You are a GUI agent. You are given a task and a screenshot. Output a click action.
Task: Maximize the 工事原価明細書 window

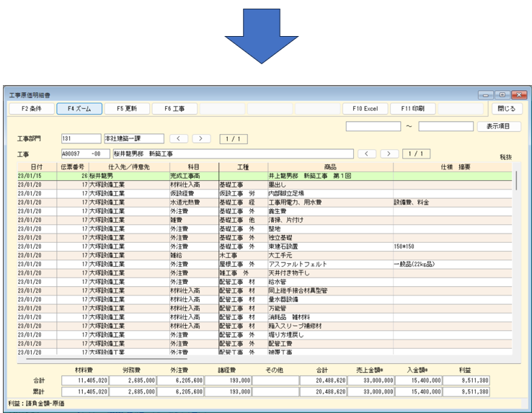(x=502, y=95)
